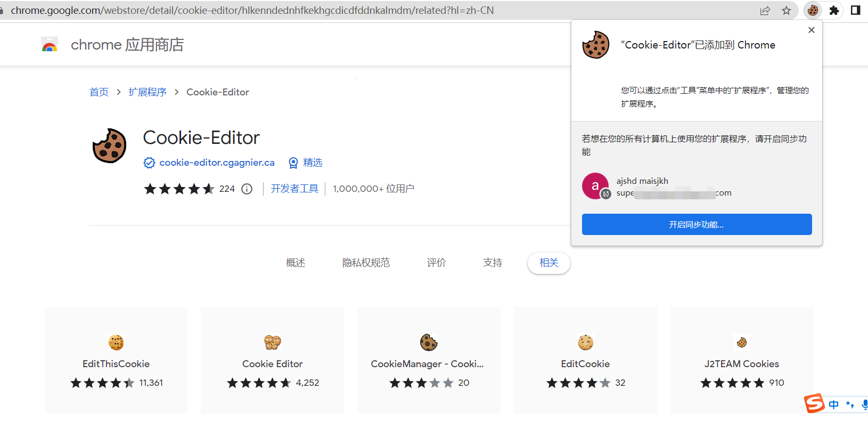
Task: Select the 相关 tab
Action: point(549,263)
